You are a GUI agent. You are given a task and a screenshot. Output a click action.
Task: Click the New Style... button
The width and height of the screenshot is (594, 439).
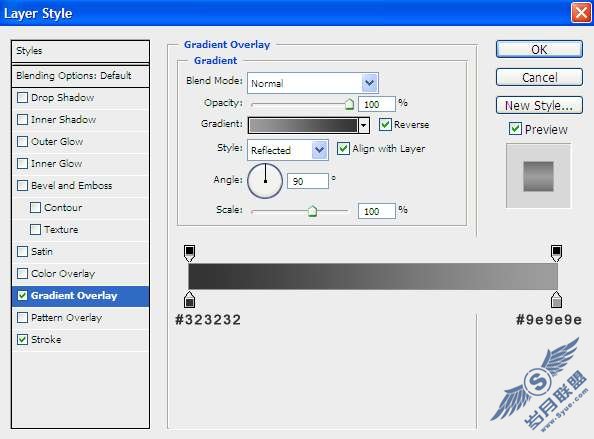coord(539,105)
